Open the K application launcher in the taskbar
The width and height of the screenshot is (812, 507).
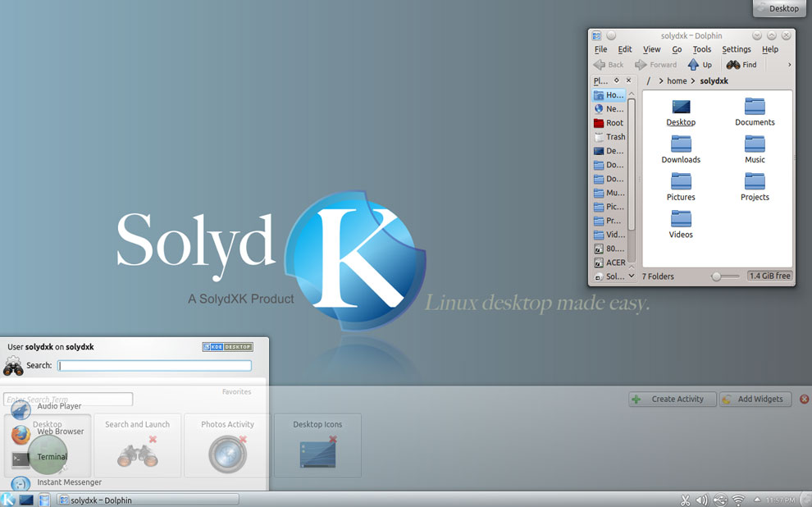(7, 500)
